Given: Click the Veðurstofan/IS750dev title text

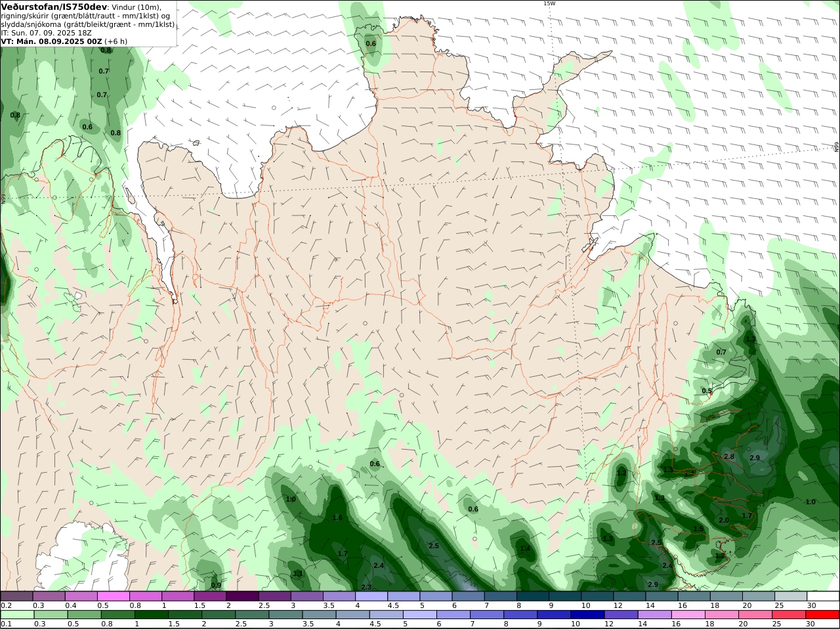Looking at the screenshot, I should click(54, 7).
